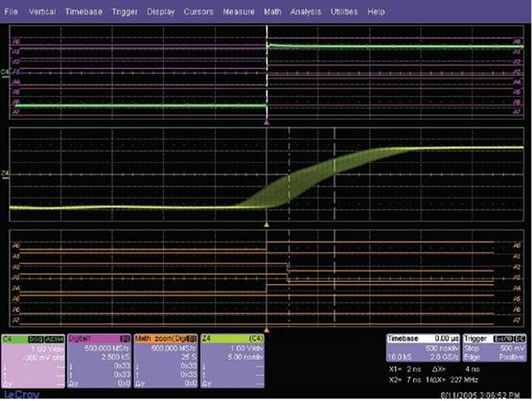Click the 500.000 MS/s value in Digital1 box
532x401 pixels.
pos(106,348)
